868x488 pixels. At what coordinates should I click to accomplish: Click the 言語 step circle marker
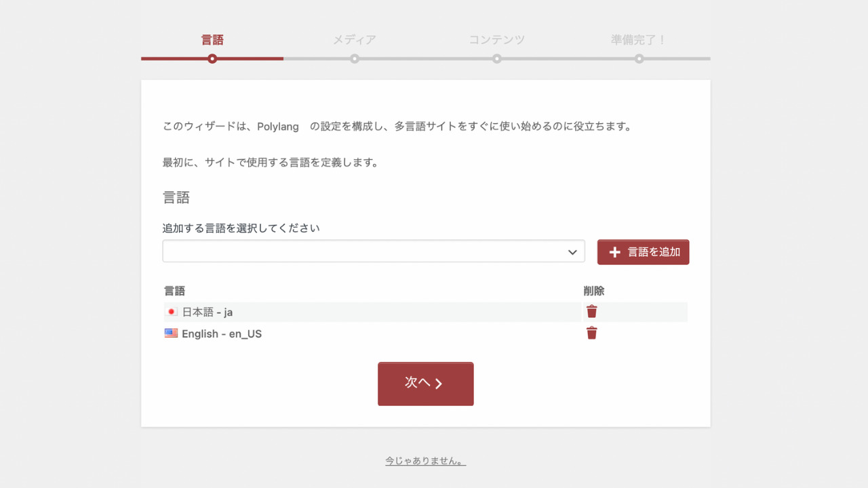[x=212, y=59]
